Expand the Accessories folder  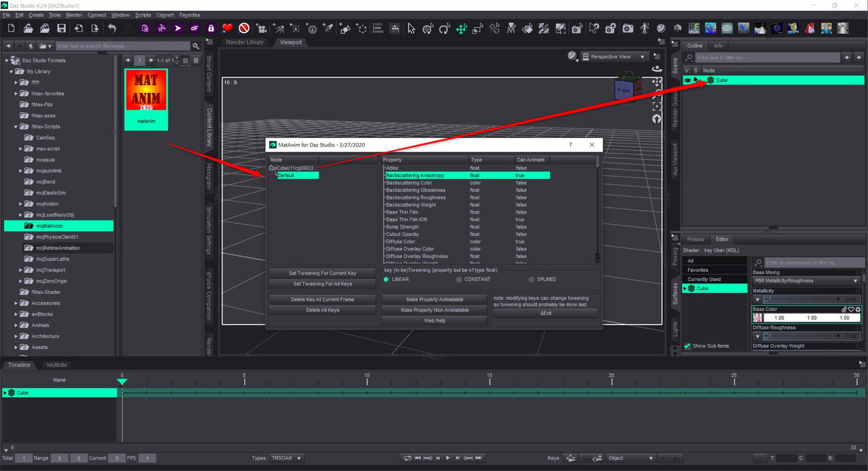click(16, 303)
